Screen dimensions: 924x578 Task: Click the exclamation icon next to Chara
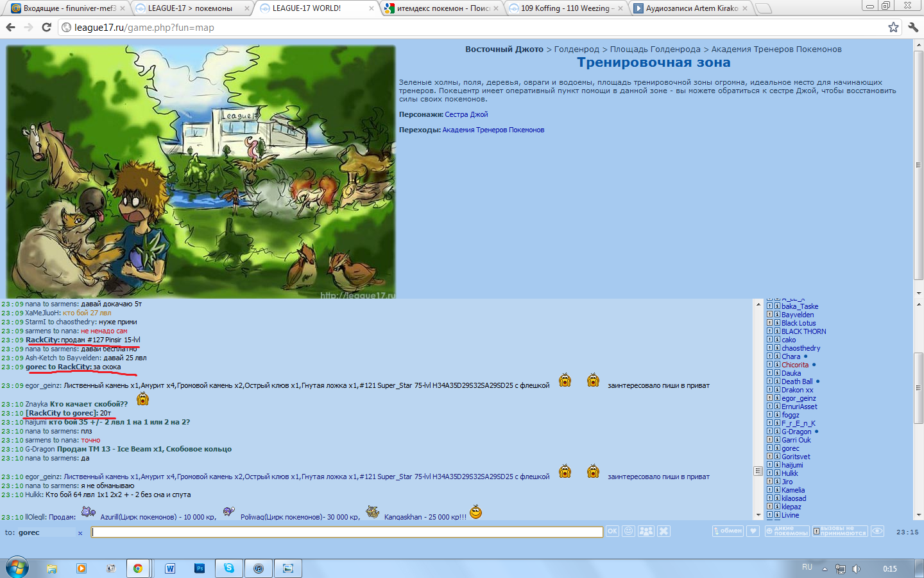point(769,356)
